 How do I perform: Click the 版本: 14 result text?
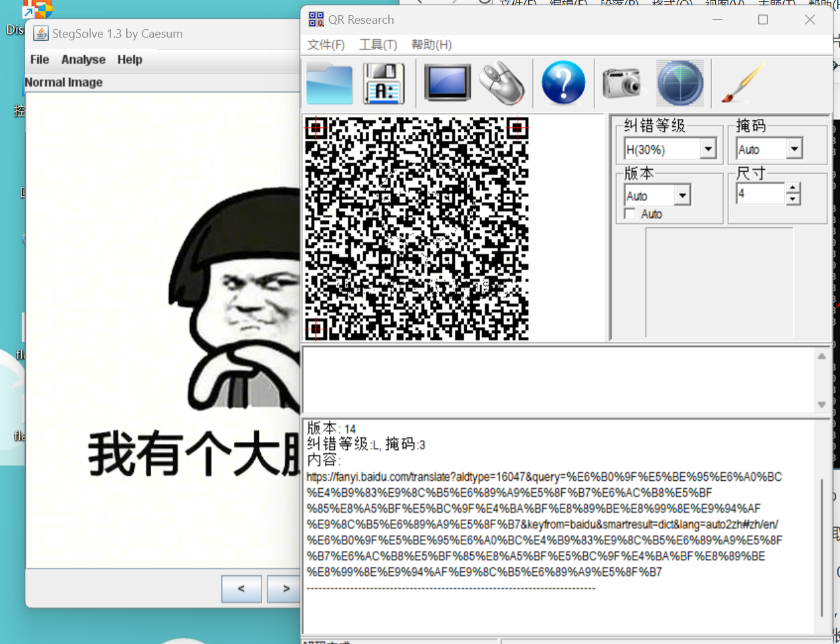pos(332,429)
